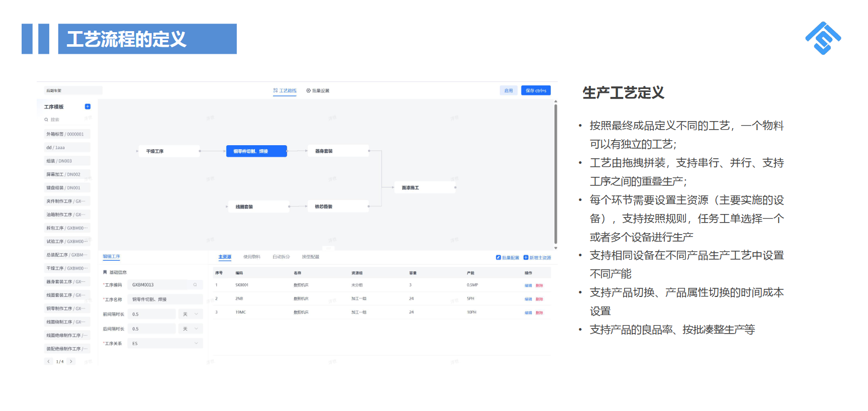868x411 pixels.
Task: Switch to the 批量设置 tab
Action: point(318,91)
